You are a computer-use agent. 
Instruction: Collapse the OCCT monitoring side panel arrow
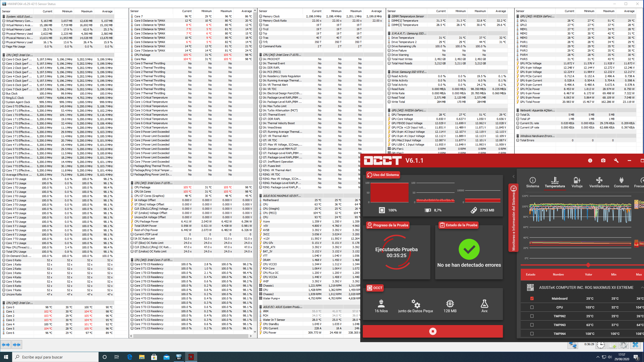pyautogui.click(x=513, y=176)
